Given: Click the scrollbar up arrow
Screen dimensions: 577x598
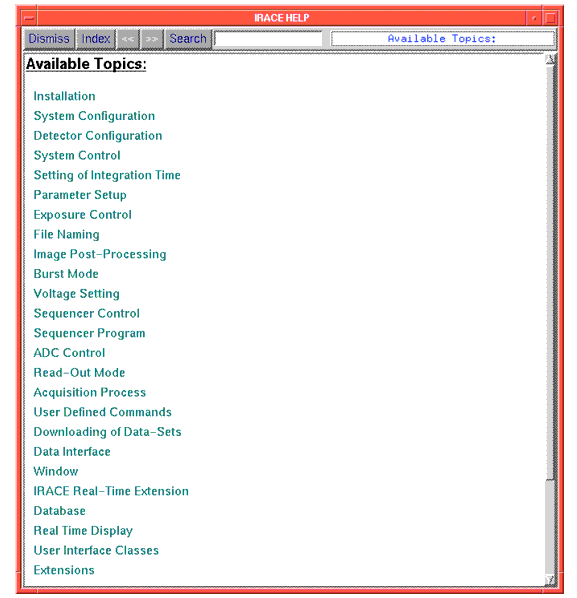Looking at the screenshot, I should pyautogui.click(x=550, y=59).
